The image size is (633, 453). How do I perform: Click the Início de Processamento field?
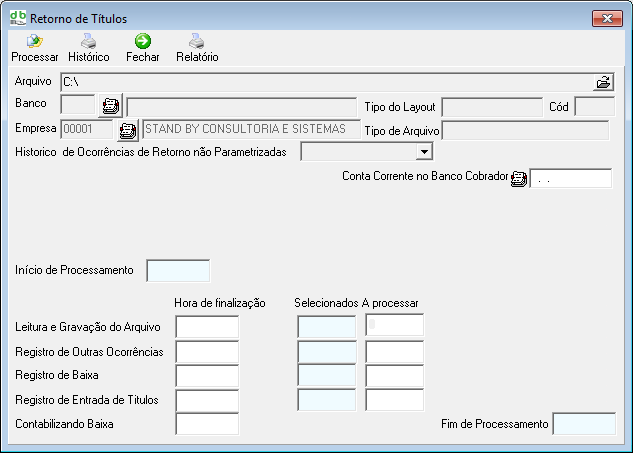[178, 270]
